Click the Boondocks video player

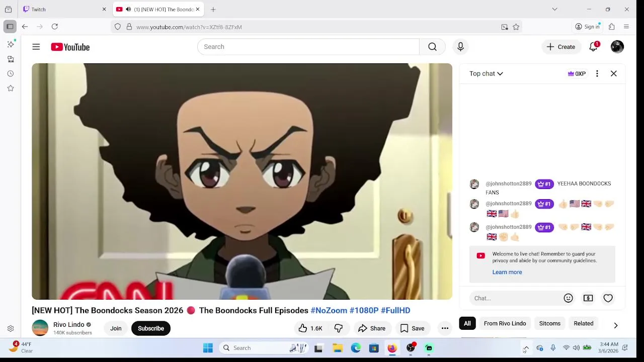coord(242,182)
